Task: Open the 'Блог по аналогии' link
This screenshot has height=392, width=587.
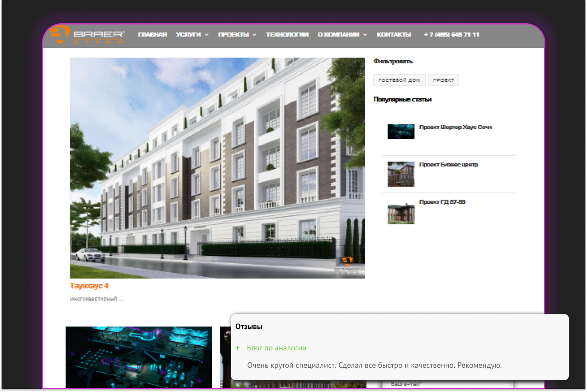Action: [x=277, y=348]
